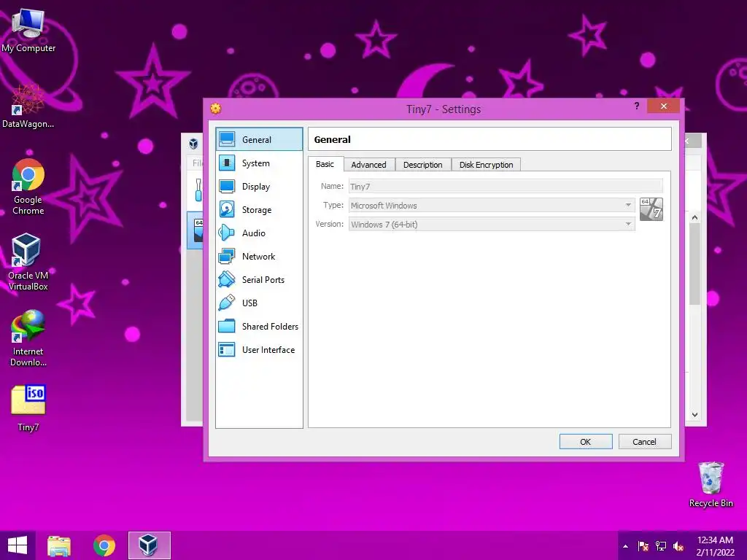747x560 pixels.
Task: Select the Internet Download Manager desktop shortcut
Action: pos(28,338)
